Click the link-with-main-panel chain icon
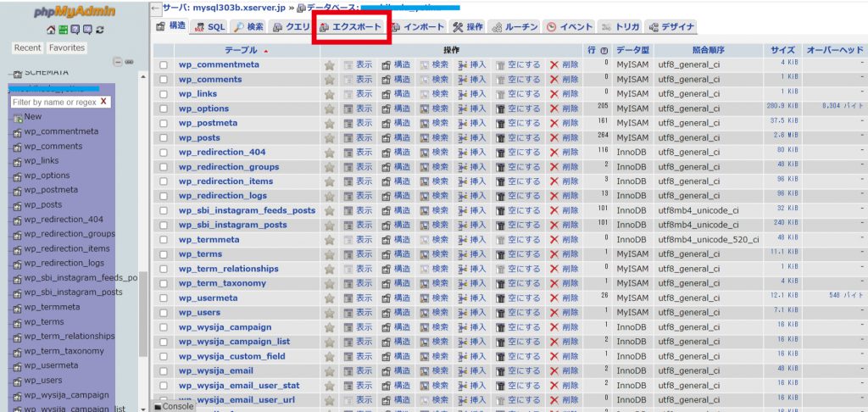The width and height of the screenshot is (868, 412). click(x=129, y=62)
